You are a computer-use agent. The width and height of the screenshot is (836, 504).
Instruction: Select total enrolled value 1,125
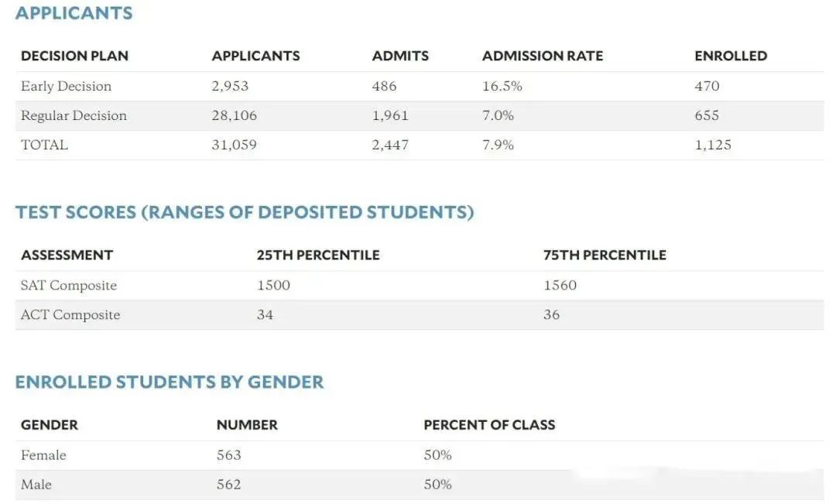point(713,145)
